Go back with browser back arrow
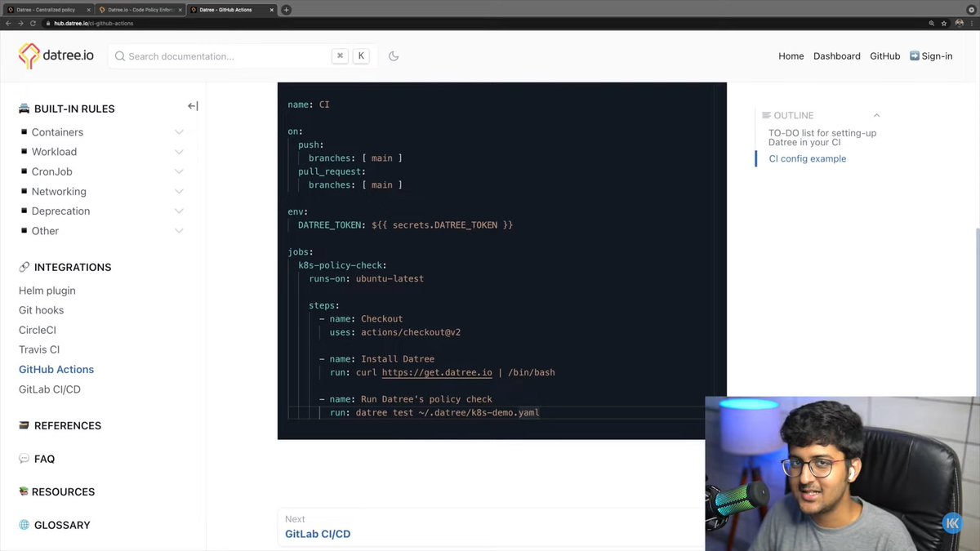980x551 pixels. [9, 23]
